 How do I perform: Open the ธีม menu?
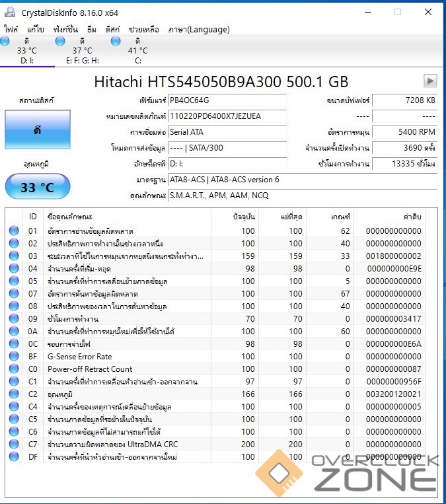(92, 29)
